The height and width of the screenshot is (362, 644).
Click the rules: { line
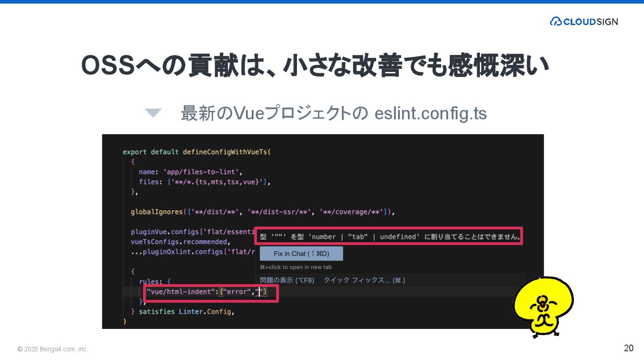click(155, 282)
